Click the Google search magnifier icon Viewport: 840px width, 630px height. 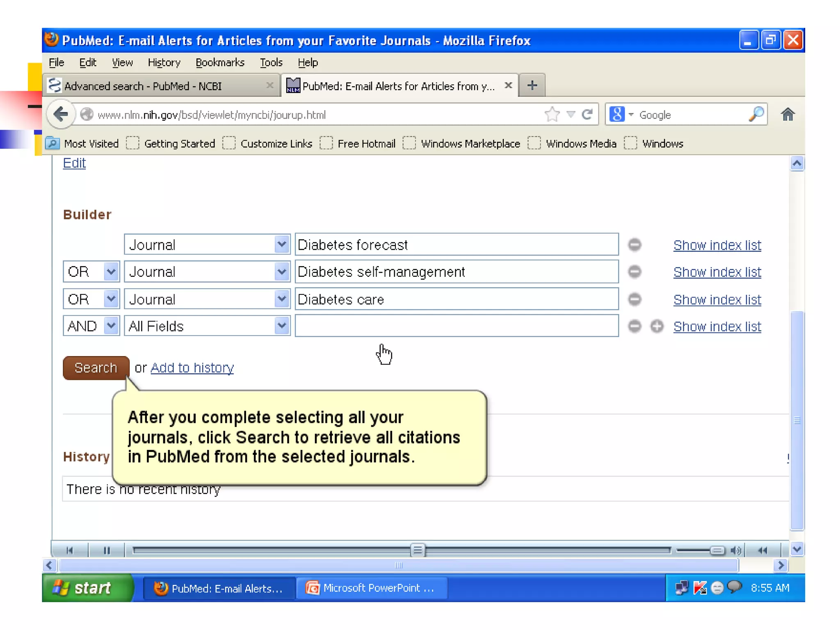pos(756,114)
